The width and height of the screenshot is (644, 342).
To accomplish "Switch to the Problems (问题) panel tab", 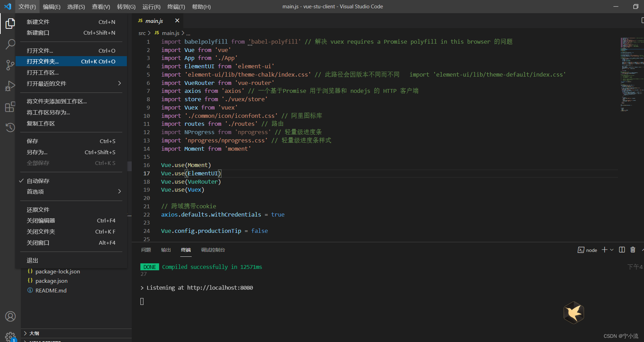I will point(146,250).
